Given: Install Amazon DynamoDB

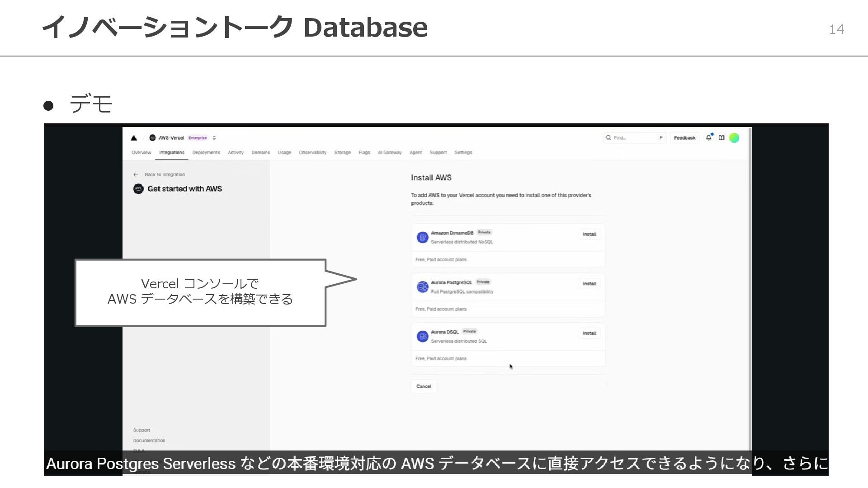Looking at the screenshot, I should [x=589, y=234].
